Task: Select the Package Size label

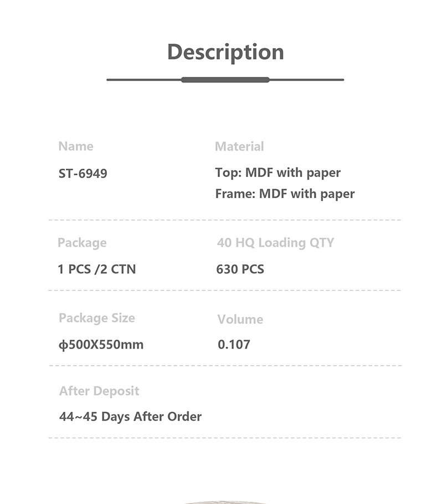Action: point(97,318)
